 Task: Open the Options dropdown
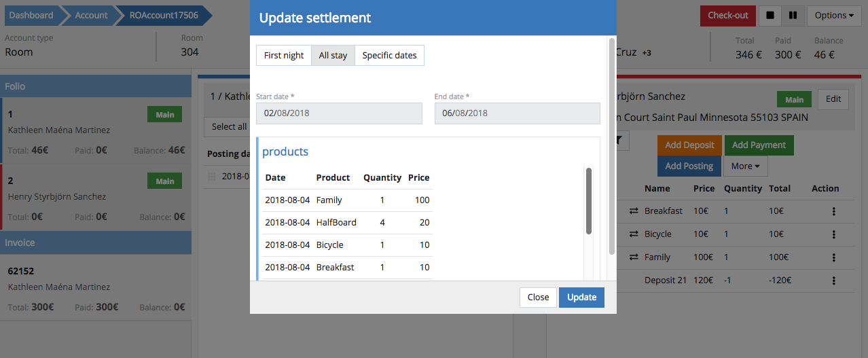(x=834, y=16)
